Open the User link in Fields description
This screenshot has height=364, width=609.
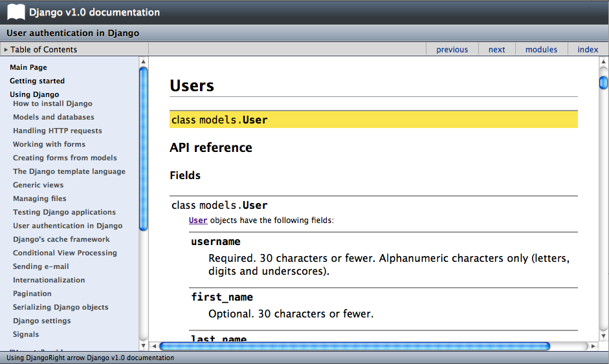point(198,220)
